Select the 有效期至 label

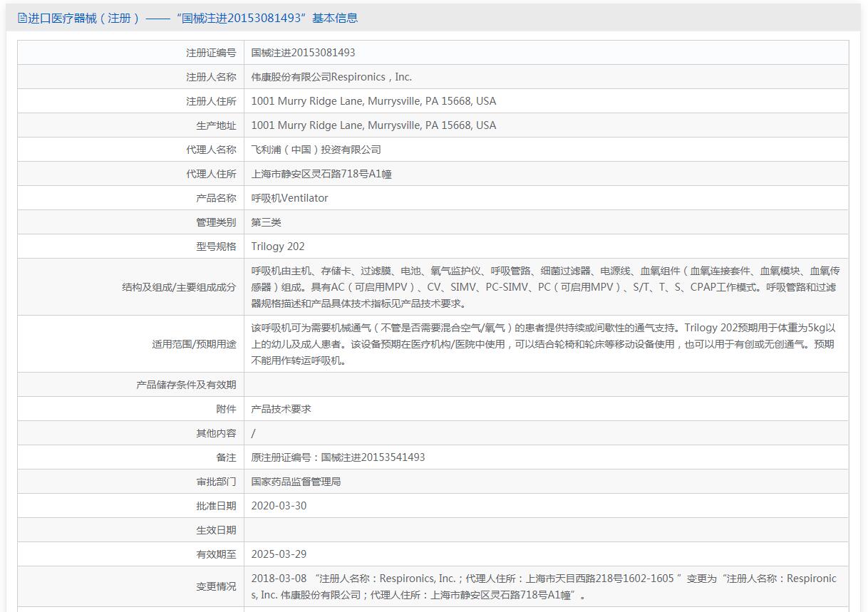216,554
